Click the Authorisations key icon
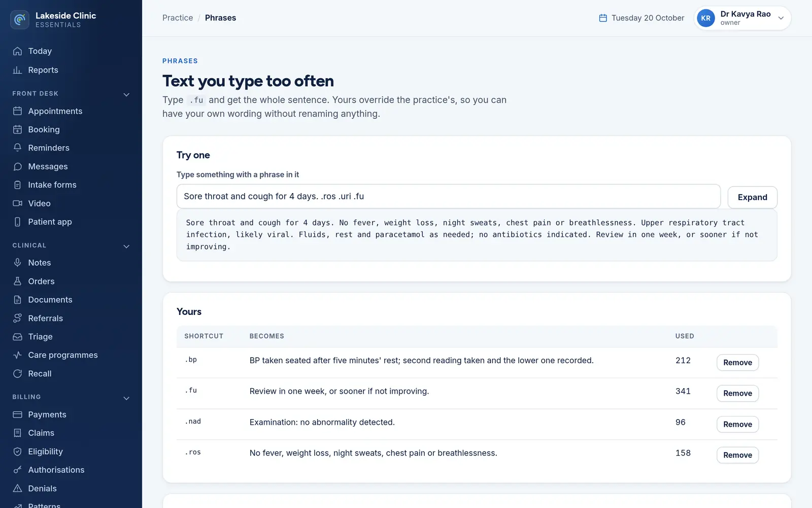Screen dimensions: 812x508 17,470
